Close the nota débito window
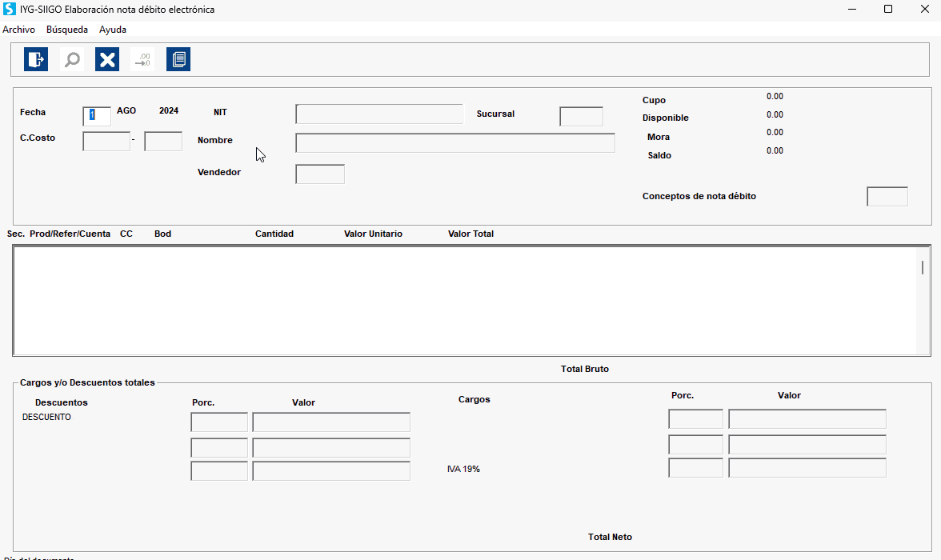This screenshot has width=941, height=560. pos(925,9)
